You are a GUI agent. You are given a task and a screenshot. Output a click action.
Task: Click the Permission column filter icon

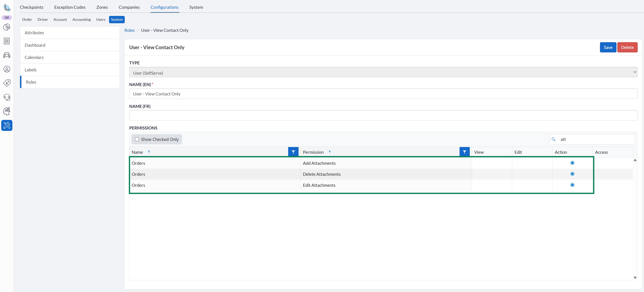(x=464, y=152)
